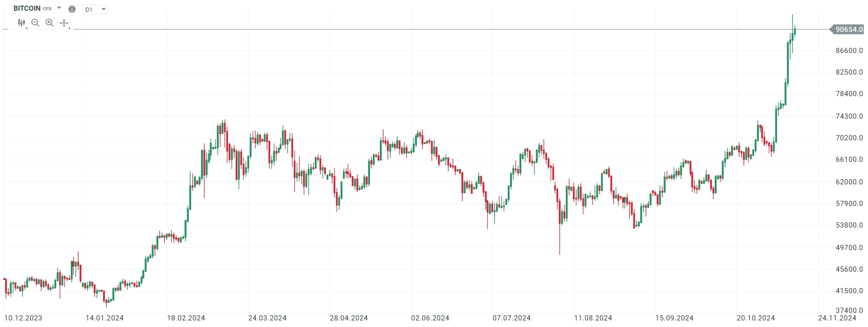868x327 pixels.
Task: Zoom in on the Bitcoin chart
Action: pyautogui.click(x=49, y=23)
